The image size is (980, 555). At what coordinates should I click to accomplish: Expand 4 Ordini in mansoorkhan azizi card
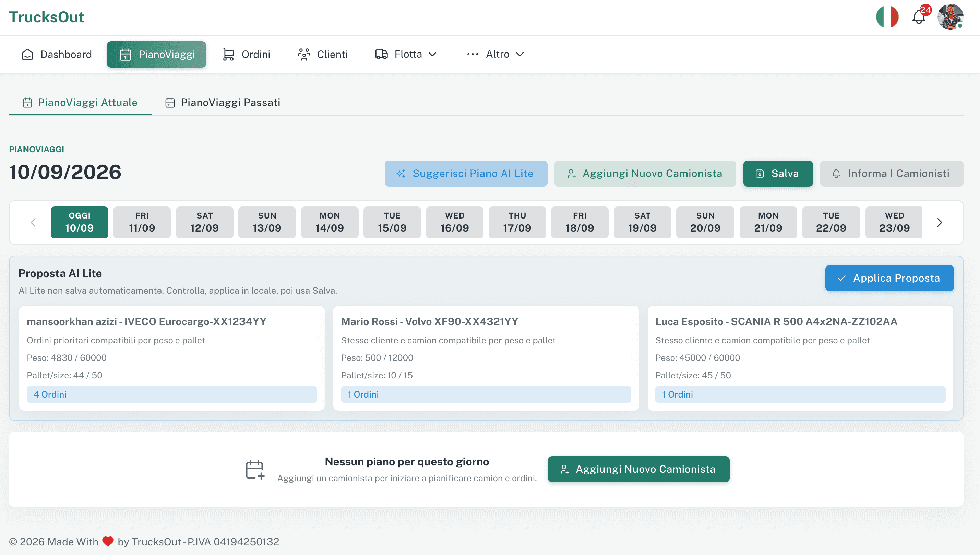pyautogui.click(x=172, y=394)
